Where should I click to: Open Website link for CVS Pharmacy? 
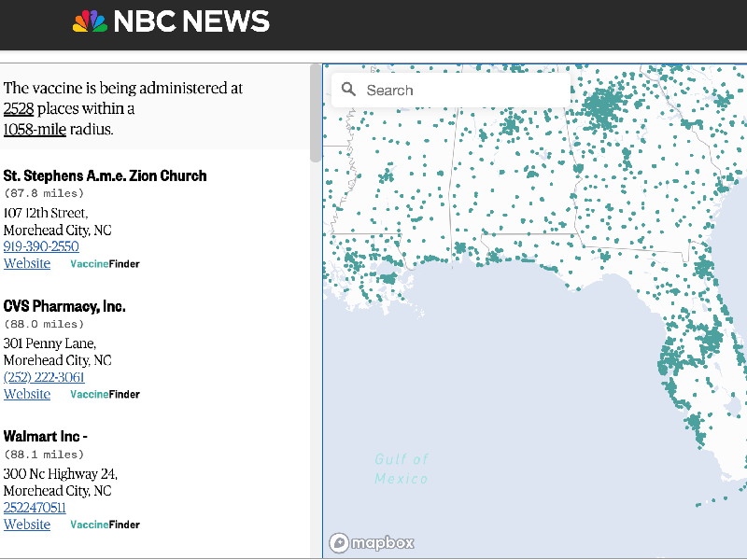click(27, 394)
